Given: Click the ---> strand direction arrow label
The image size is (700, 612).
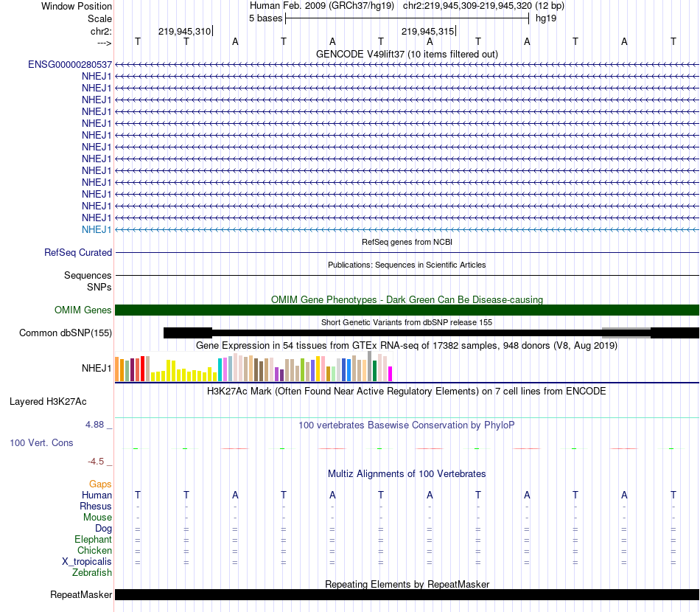Looking at the screenshot, I should (105, 43).
